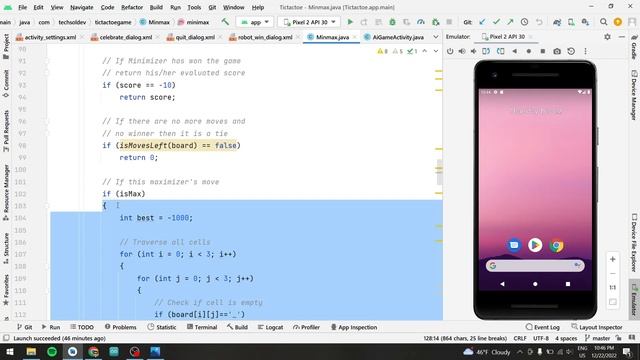Open File Explorer from the Windows taskbar
Screen dimensions: 640x360
(31, 352)
